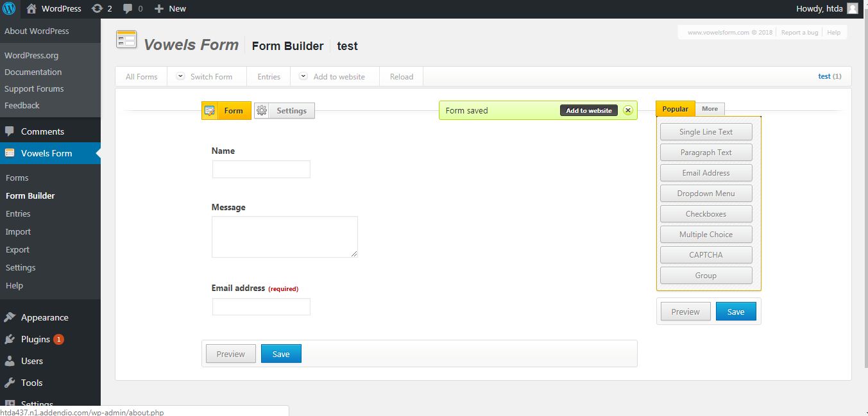Open the updates icon showing 2

point(97,8)
